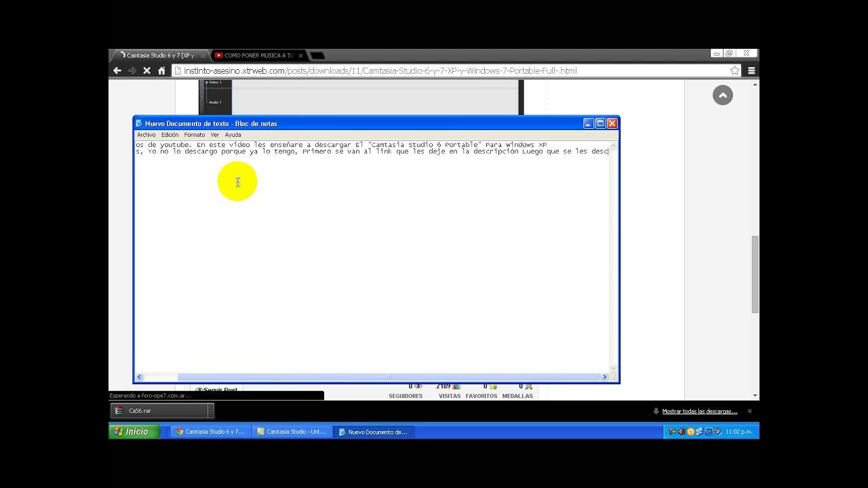The image size is (868, 488).
Task: Switch to the Camtasia Studio 6 y 7 tab
Action: click(x=159, y=56)
